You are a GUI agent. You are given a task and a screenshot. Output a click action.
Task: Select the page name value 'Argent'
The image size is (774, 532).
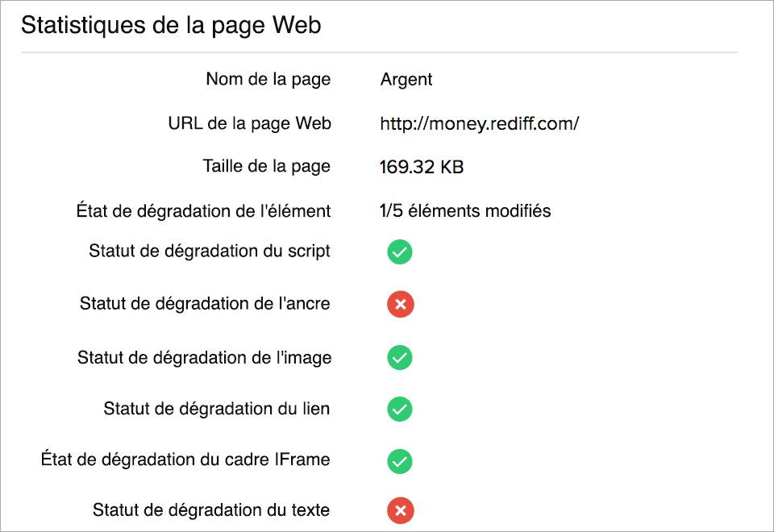tap(406, 80)
